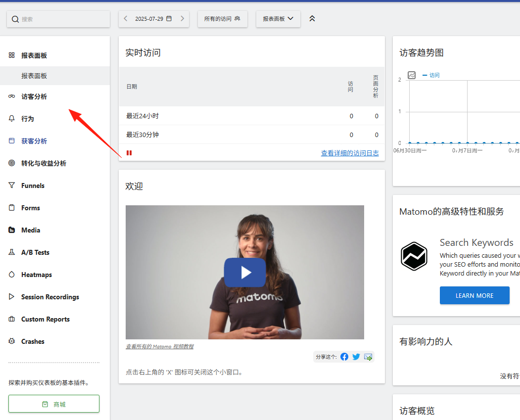
Task: Collapse top bar with double-chevron up icon
Action: coord(312,19)
